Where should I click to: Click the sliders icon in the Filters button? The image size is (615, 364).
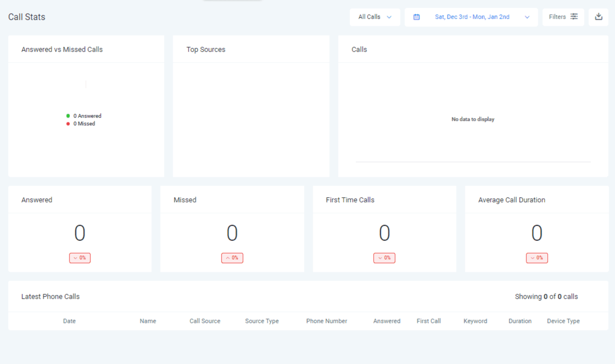(574, 17)
